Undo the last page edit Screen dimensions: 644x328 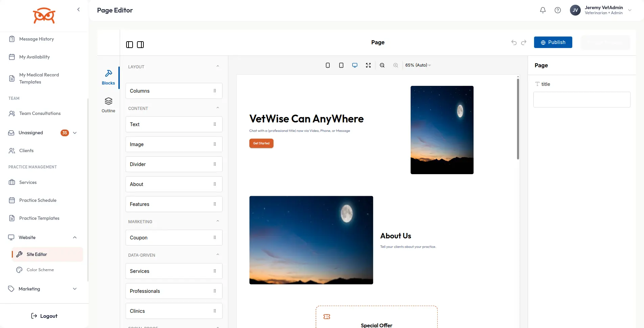pyautogui.click(x=514, y=42)
